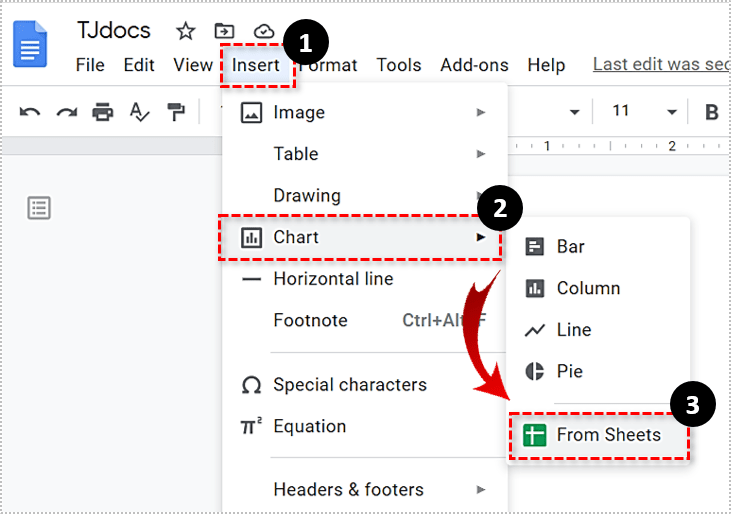Open the font size 11 dropdown
Viewport: 731px width, 514px height.
click(643, 111)
